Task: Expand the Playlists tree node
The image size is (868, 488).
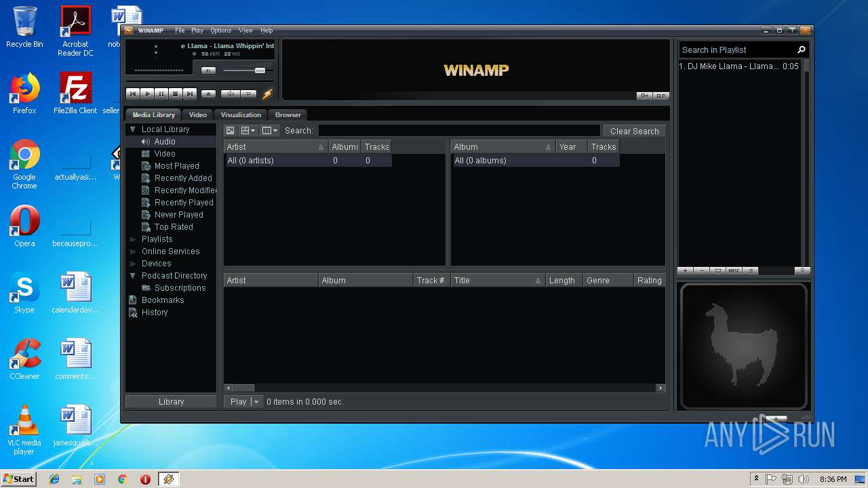Action: click(133, 239)
